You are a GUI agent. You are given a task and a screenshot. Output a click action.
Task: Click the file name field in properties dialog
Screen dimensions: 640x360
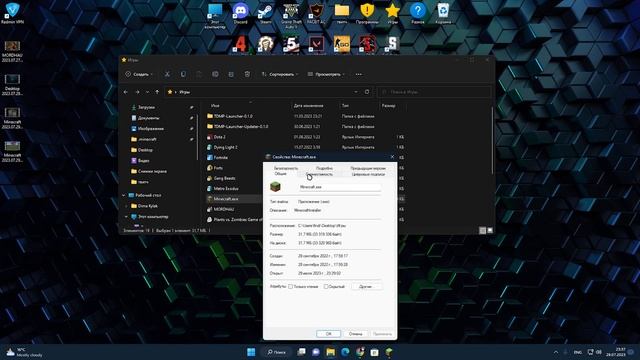pyautogui.click(x=340, y=187)
